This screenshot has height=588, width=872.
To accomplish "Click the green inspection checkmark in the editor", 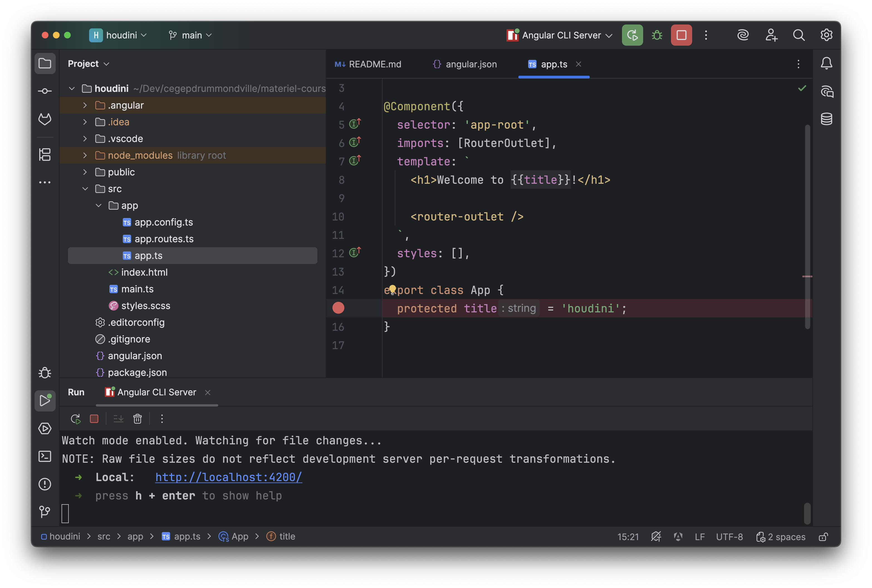I will click(x=802, y=89).
